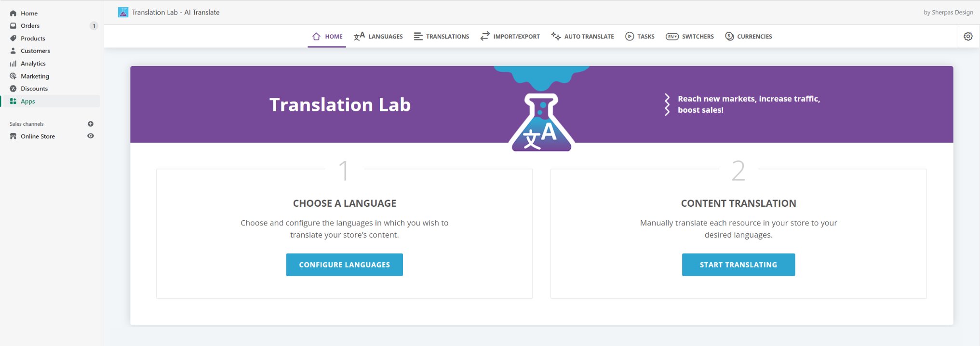This screenshot has height=346, width=980.
Task: Click the Customers person icon
Action: point(13,51)
